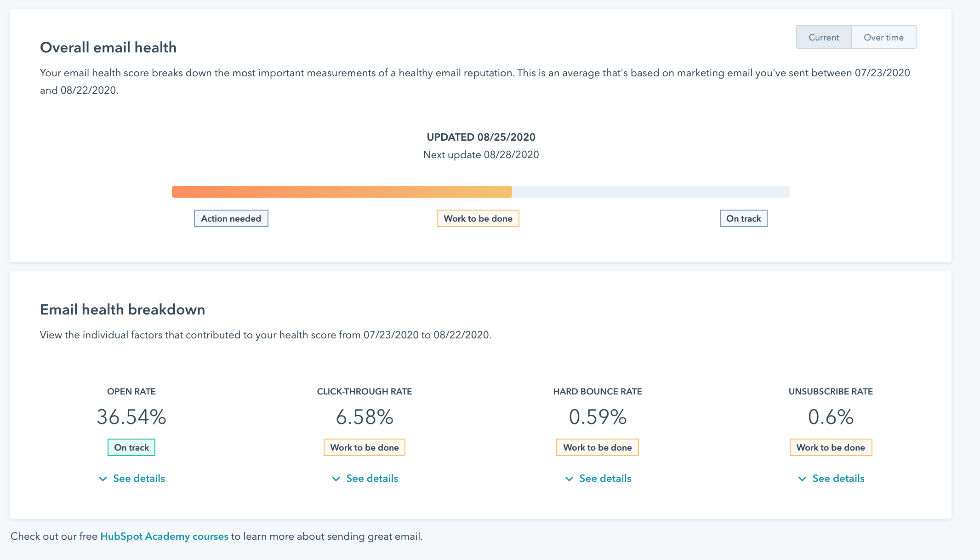Image resolution: width=980 pixels, height=560 pixels.
Task: Switch to the Over time view
Action: (883, 37)
